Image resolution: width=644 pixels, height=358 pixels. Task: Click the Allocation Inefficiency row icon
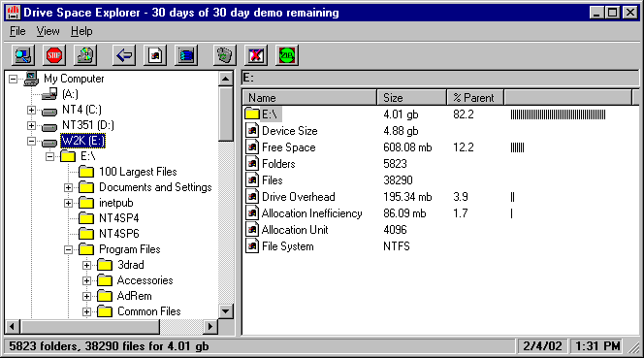252,212
